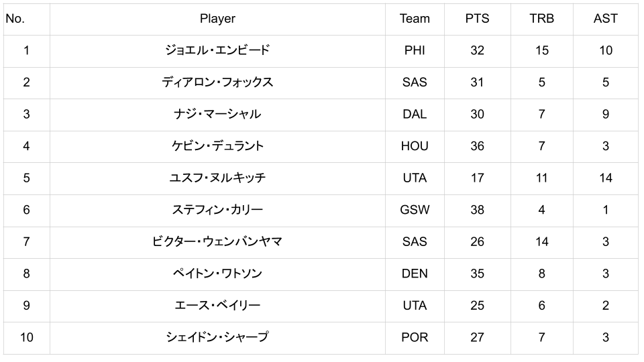Click player name ユスフ・ヌルキッチ
This screenshot has height=362, width=644.
pyautogui.click(x=217, y=178)
